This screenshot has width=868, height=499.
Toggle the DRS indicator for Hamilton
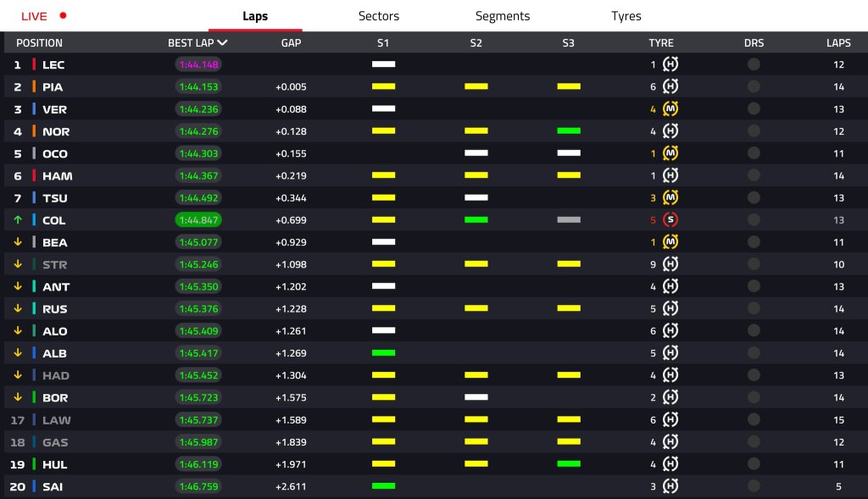pos(754,175)
